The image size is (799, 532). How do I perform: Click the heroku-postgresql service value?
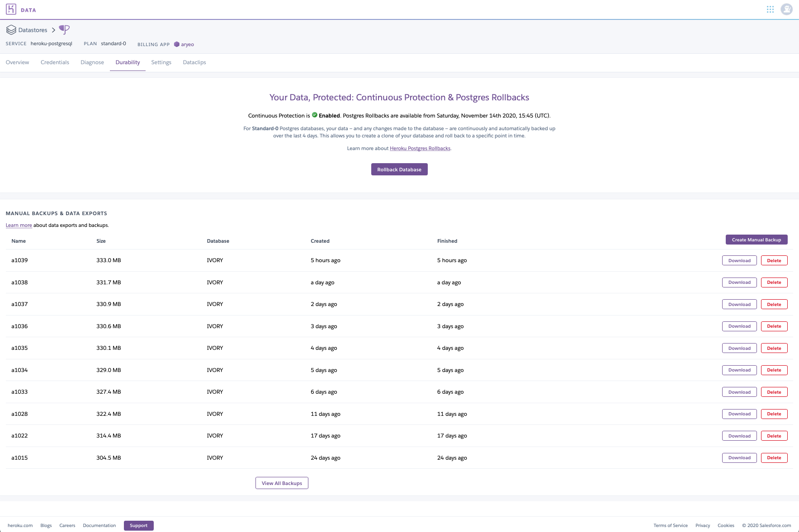pos(52,43)
